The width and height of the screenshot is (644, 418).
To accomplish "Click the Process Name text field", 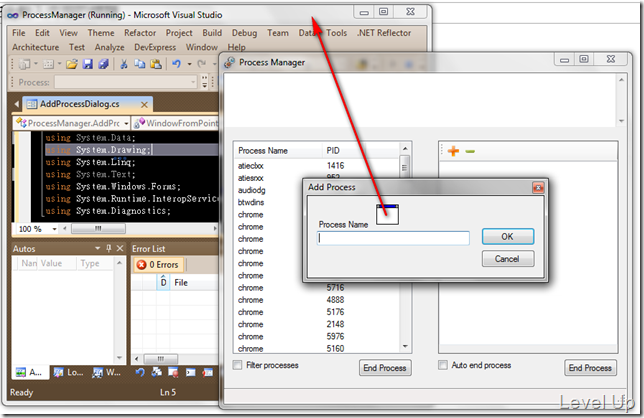I will point(393,238).
